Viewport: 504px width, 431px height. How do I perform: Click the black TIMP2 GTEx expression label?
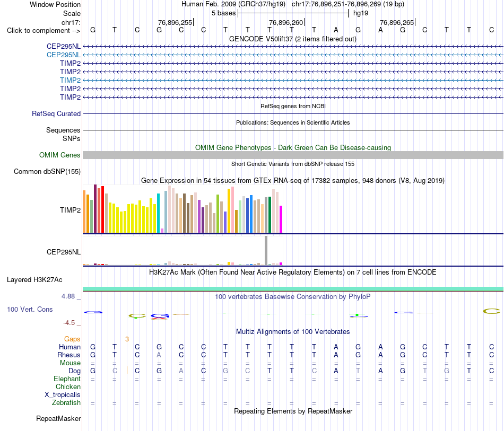[70, 210]
